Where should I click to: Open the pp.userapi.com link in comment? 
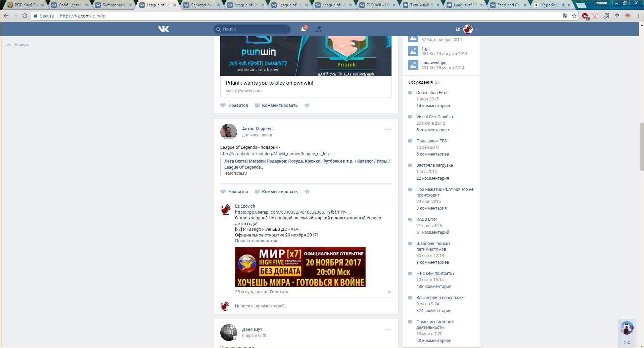(x=293, y=212)
